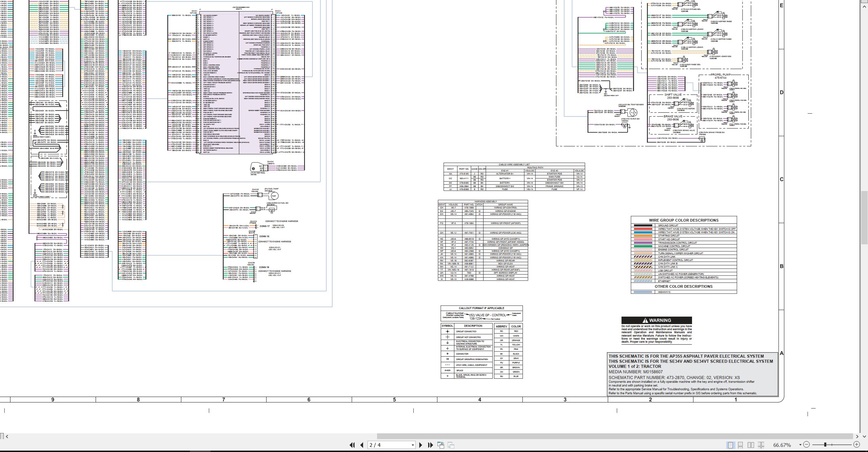This screenshot has width=868, height=452.
Task: Go forward to the next view
Action: (451, 445)
